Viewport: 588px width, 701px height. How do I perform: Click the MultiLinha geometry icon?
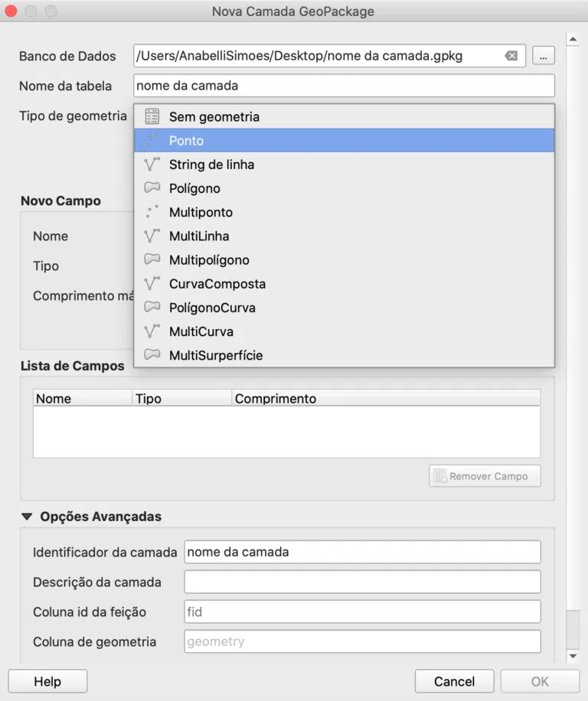click(x=152, y=236)
